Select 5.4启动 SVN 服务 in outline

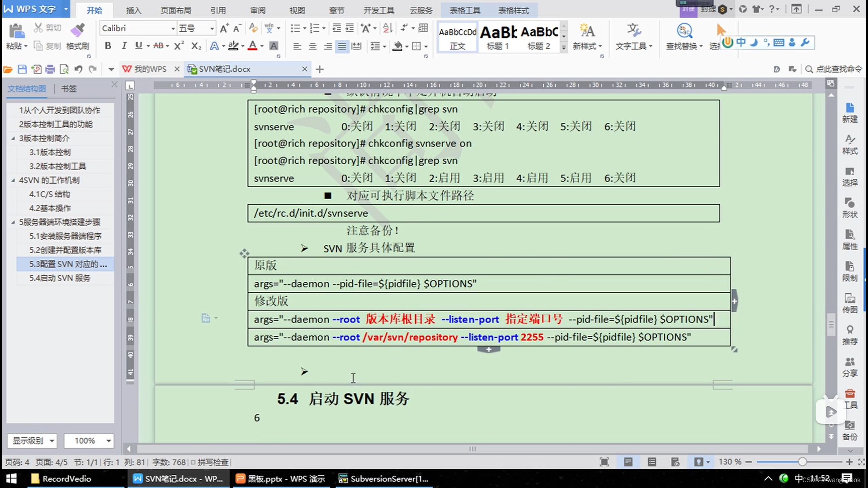click(60, 278)
